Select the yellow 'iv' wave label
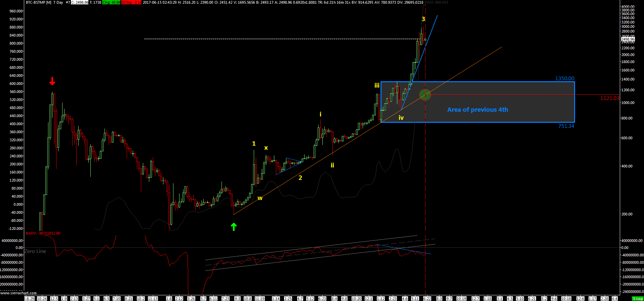644x301 pixels. tap(401, 118)
